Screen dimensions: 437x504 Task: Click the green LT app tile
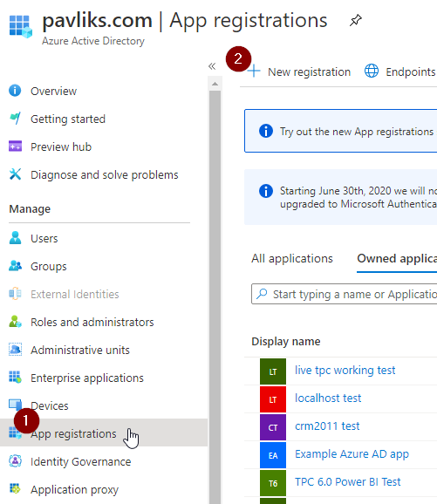pos(273,371)
